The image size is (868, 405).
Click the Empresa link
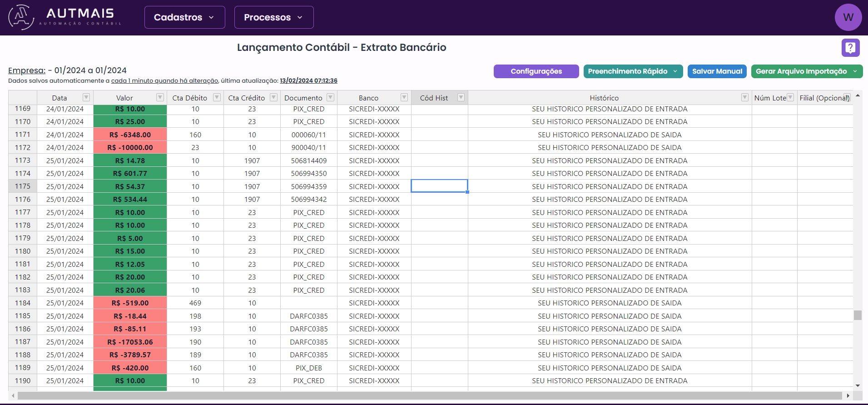(x=27, y=70)
